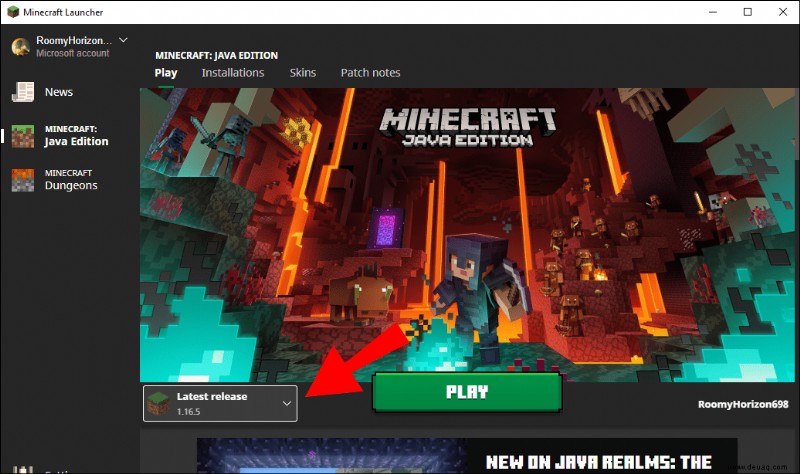The image size is (800, 474).
Task: Minimize the Minecraft Launcher window
Action: pyautogui.click(x=713, y=12)
